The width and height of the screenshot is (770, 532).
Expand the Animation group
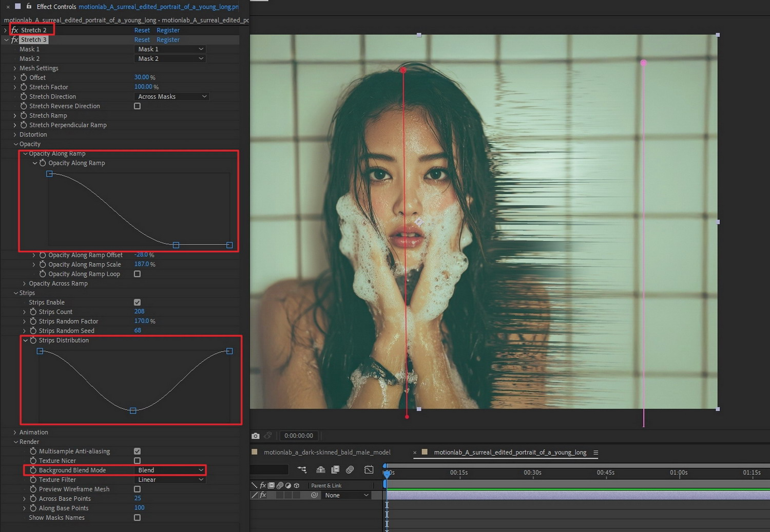(x=15, y=432)
